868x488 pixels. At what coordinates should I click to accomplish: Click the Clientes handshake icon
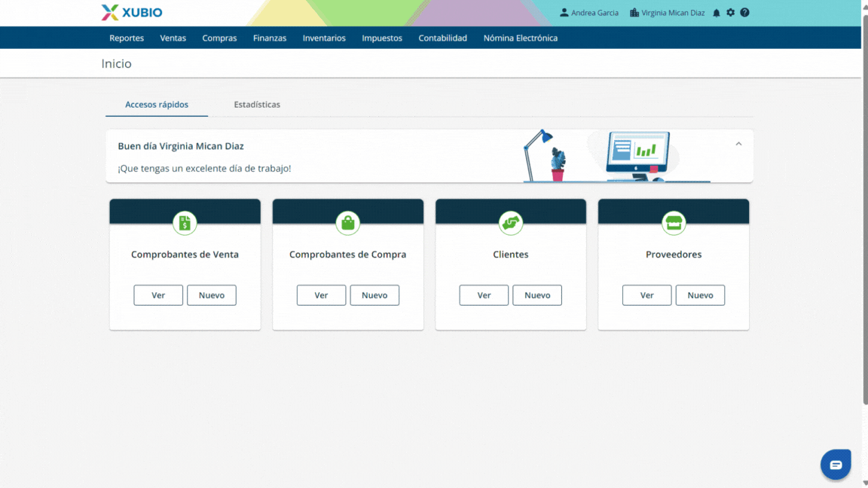(510, 223)
